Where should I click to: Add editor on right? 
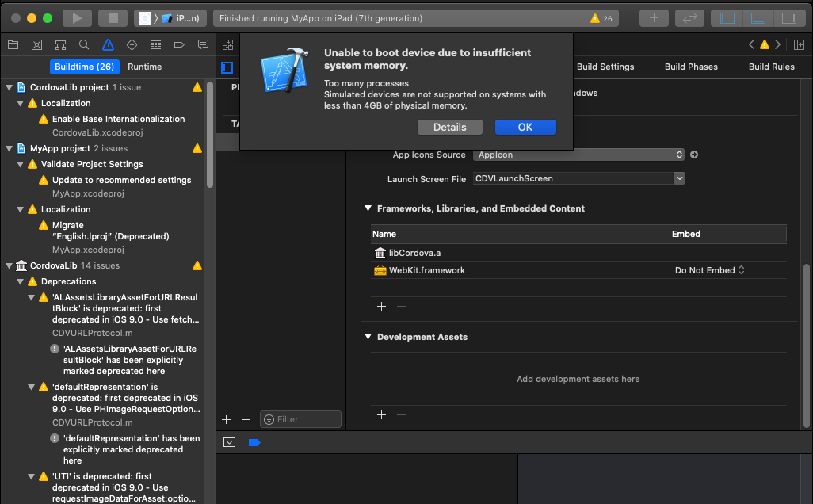point(799,44)
